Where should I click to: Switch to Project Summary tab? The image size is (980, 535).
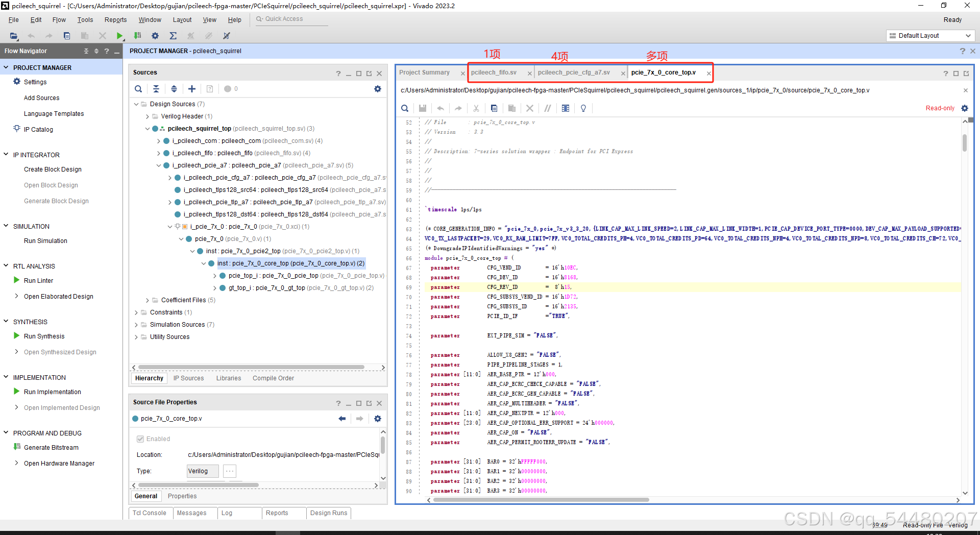[425, 72]
